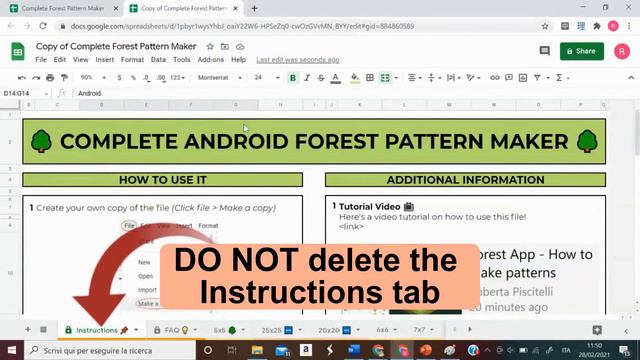
Task: Click the green Share button
Action: pyautogui.click(x=582, y=51)
